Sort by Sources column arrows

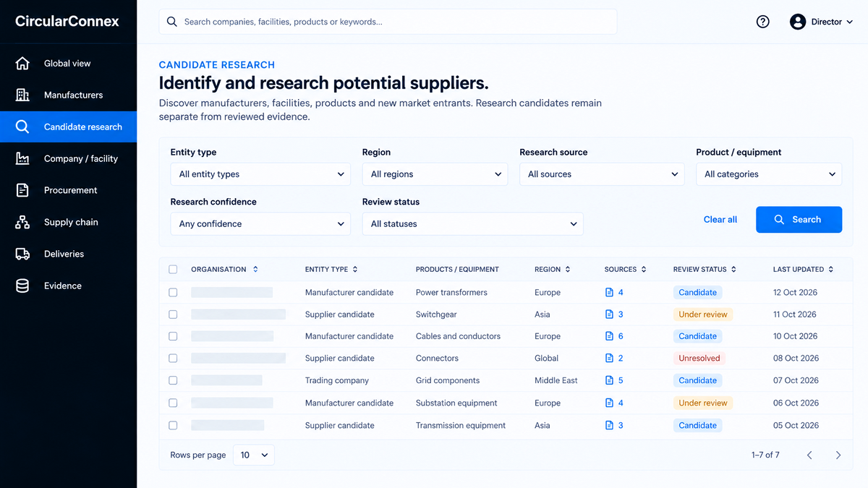[x=644, y=270]
